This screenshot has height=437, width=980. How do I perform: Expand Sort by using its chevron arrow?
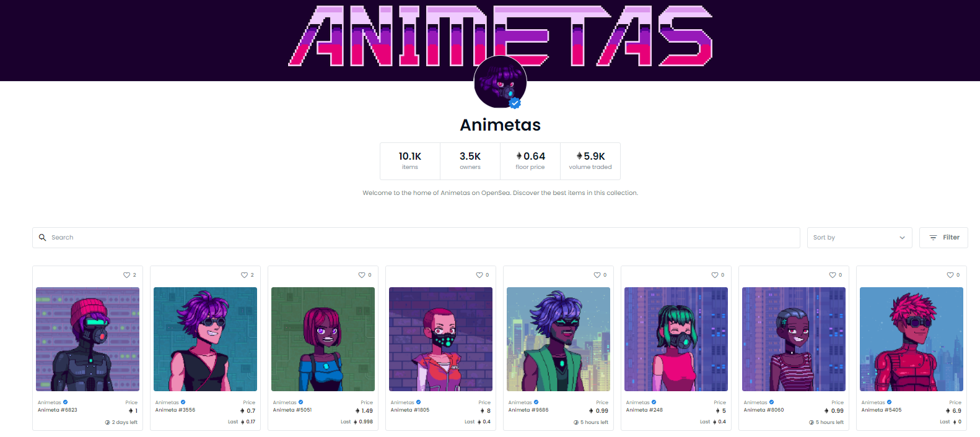902,238
